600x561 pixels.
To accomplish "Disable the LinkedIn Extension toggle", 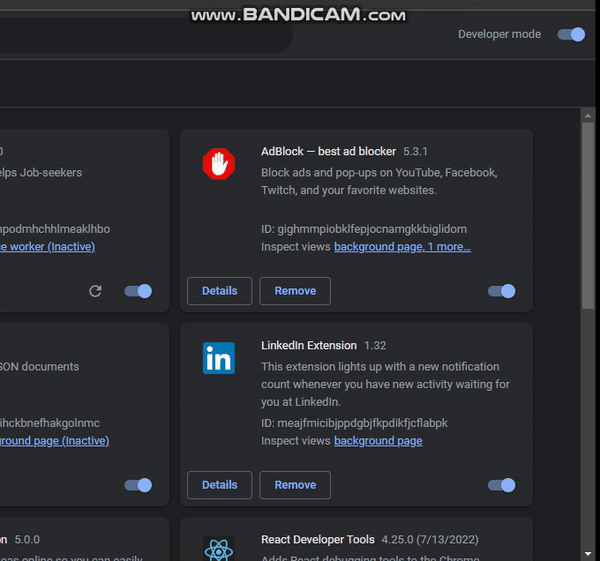I will (501, 485).
